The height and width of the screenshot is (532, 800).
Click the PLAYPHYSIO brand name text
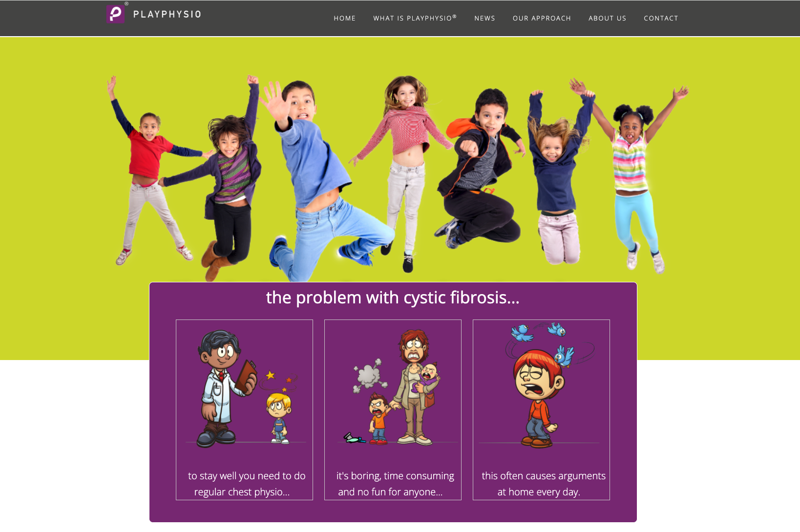(x=167, y=14)
